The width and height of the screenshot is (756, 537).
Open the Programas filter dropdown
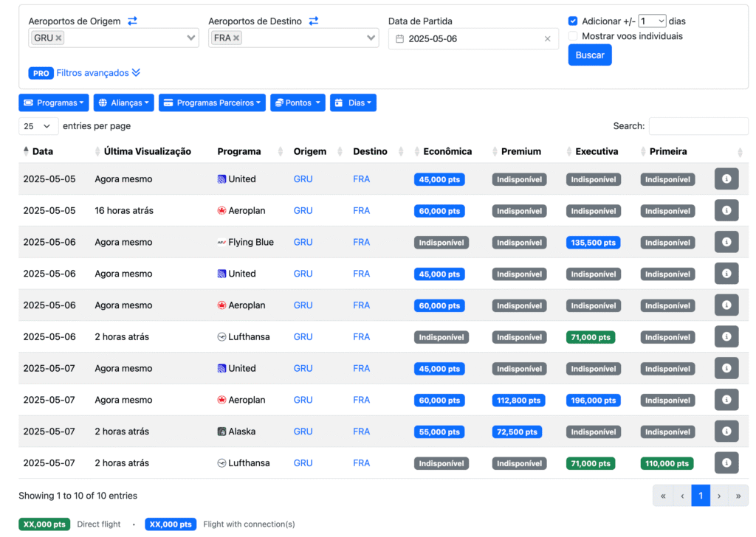tap(53, 103)
